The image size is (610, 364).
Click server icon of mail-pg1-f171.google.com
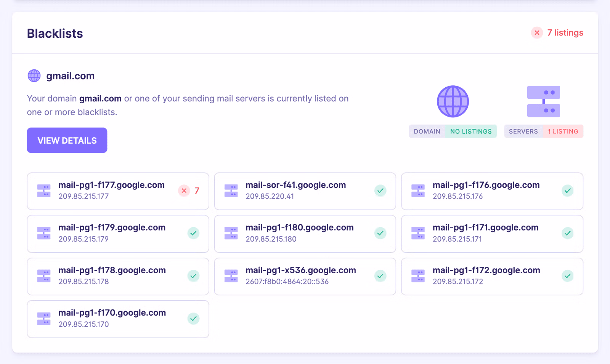418,233
